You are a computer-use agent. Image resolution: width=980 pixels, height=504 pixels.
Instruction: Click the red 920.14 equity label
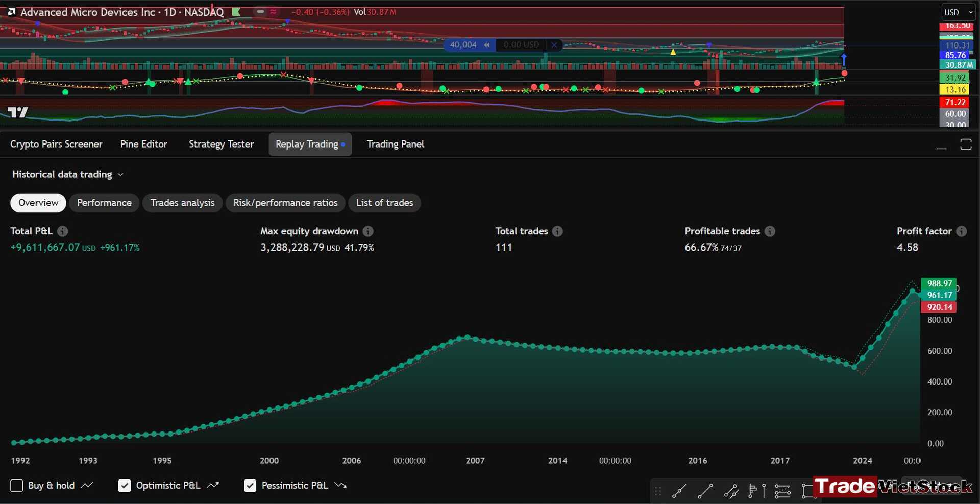(x=939, y=307)
